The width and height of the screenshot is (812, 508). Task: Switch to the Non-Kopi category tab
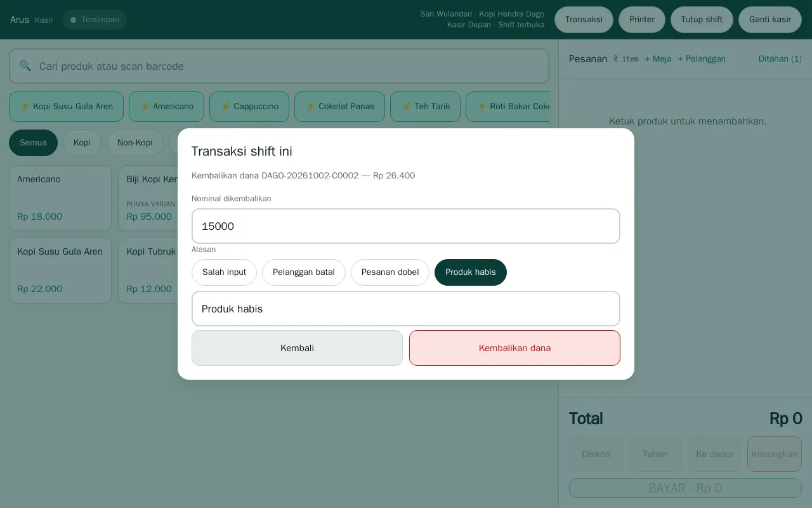(x=135, y=143)
